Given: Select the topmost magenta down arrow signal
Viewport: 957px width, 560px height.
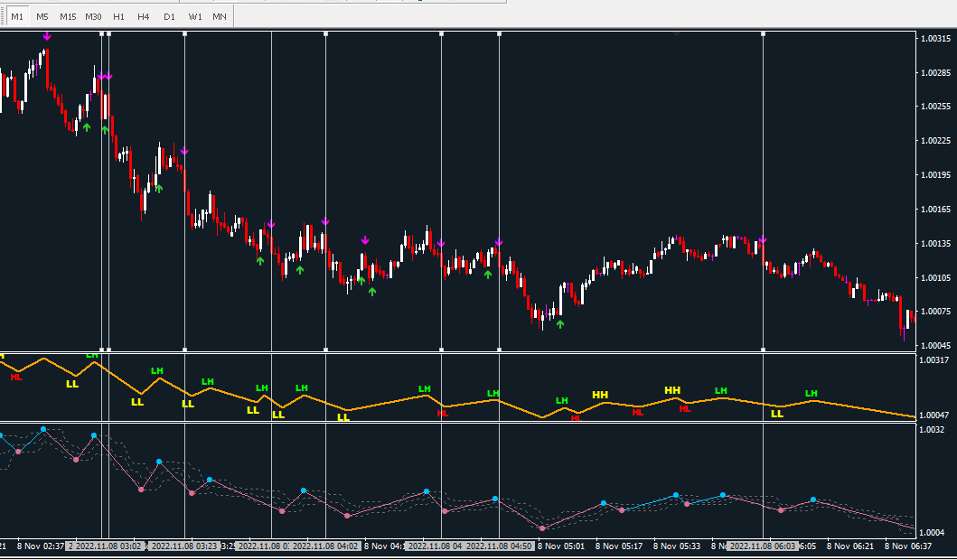Looking at the screenshot, I should [x=47, y=36].
